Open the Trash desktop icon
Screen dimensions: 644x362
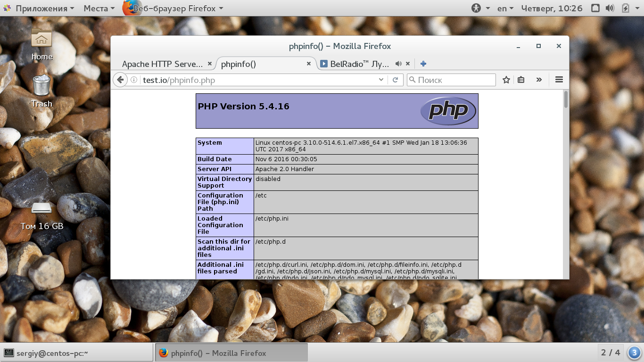tap(41, 91)
